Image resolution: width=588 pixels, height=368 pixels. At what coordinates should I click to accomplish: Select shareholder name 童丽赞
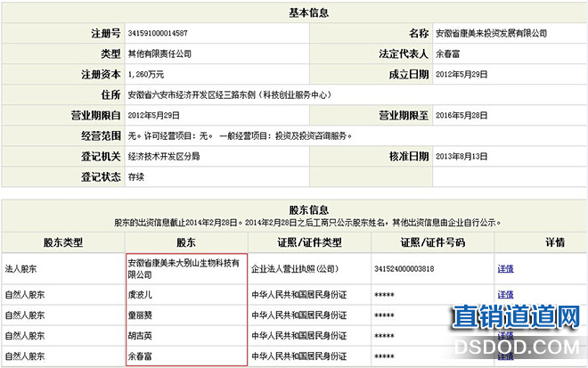point(140,315)
